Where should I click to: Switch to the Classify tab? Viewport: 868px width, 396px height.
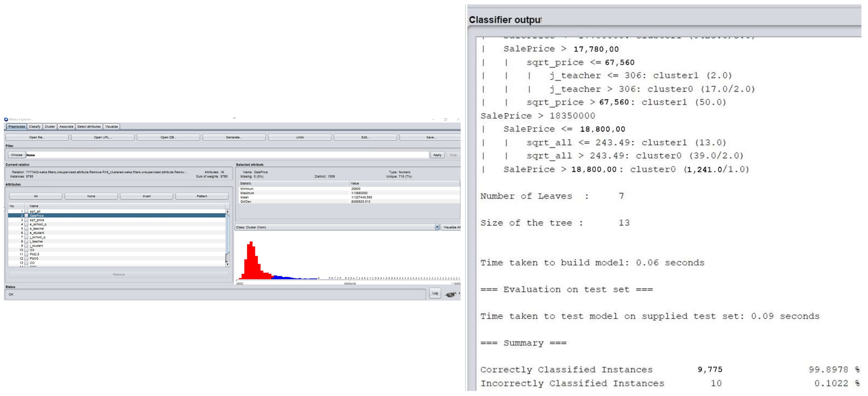pyautogui.click(x=34, y=127)
